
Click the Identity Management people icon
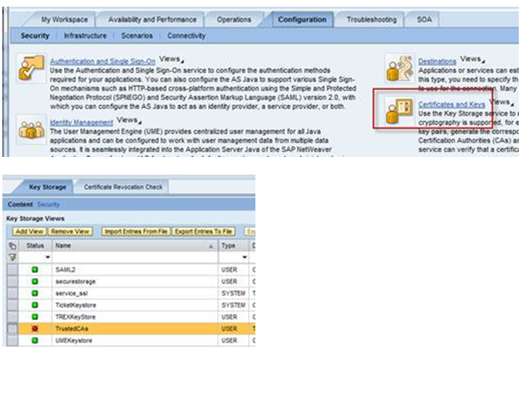click(x=31, y=129)
